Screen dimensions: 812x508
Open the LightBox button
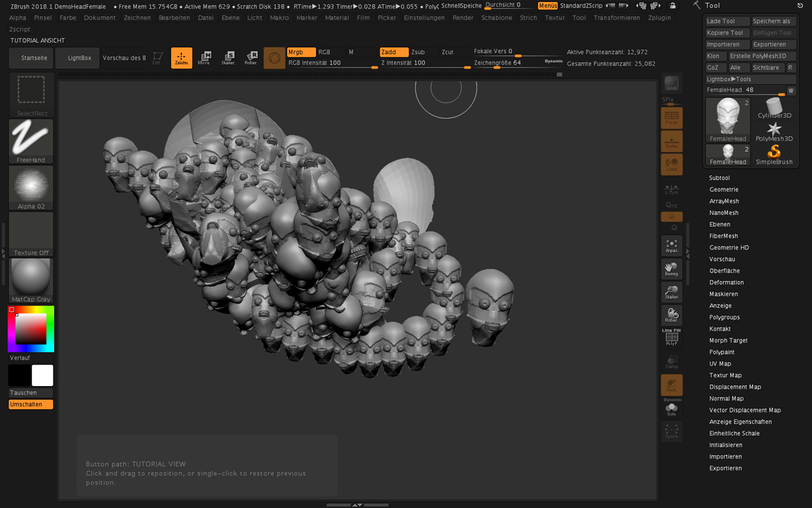point(78,58)
